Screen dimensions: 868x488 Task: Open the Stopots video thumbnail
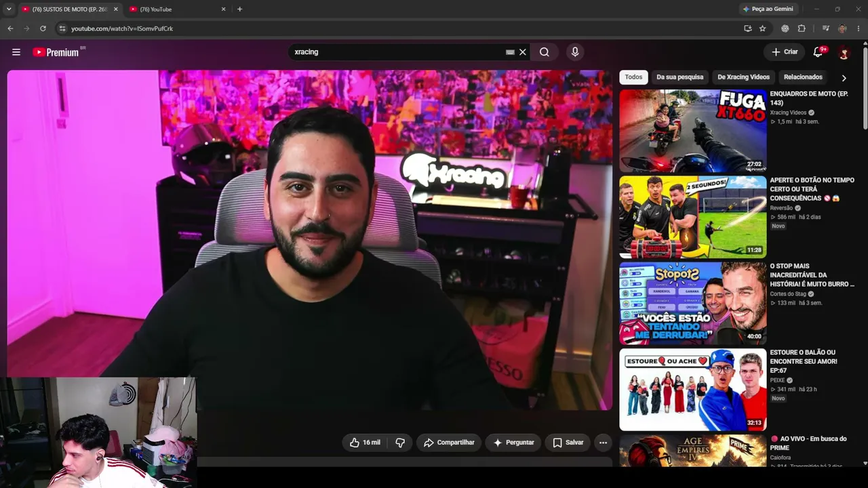pos(693,304)
